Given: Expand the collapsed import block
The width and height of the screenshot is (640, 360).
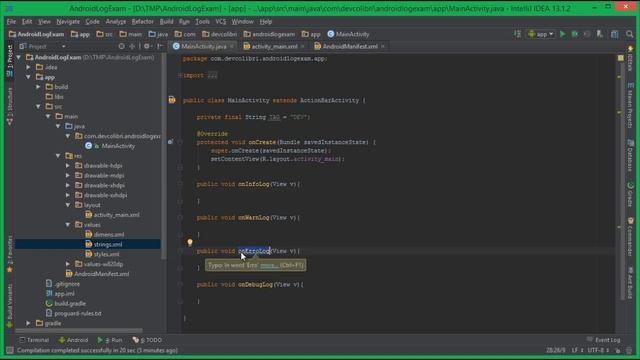Looking at the screenshot, I should 180,75.
